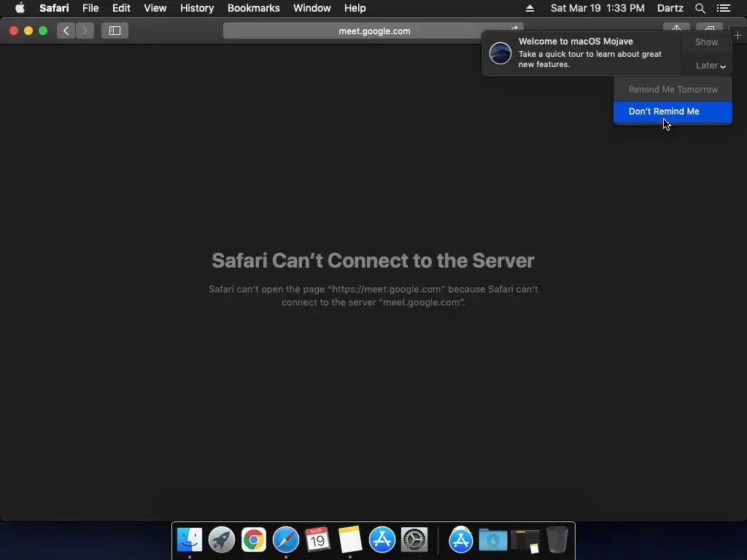Open the dark document stack in the Dock
Viewport: 747px width, 560px height.
point(525,541)
